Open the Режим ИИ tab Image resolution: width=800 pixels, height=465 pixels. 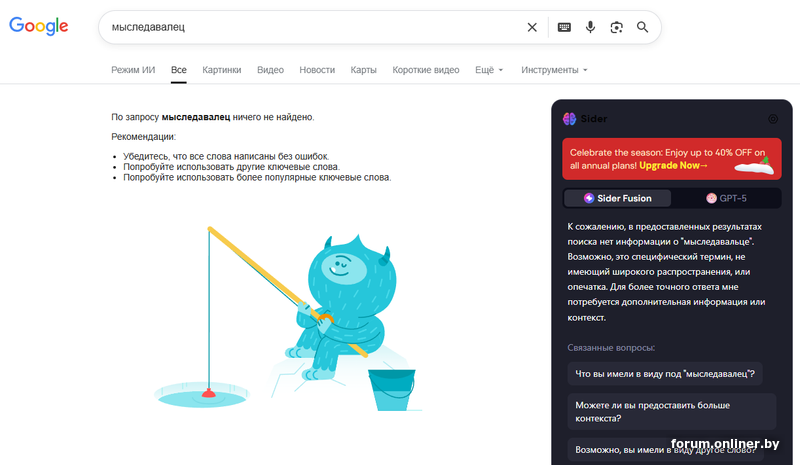coord(133,70)
